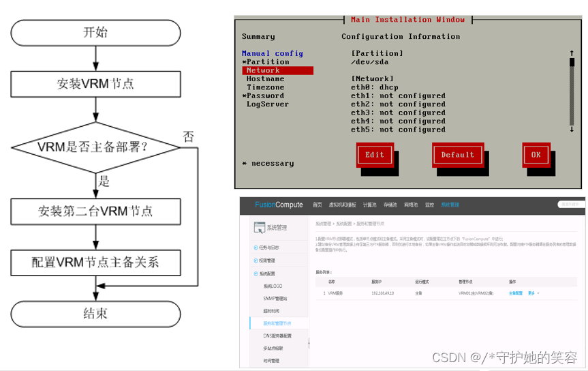Open the 监控 tab
The width and height of the screenshot is (588, 371).
coord(429,205)
